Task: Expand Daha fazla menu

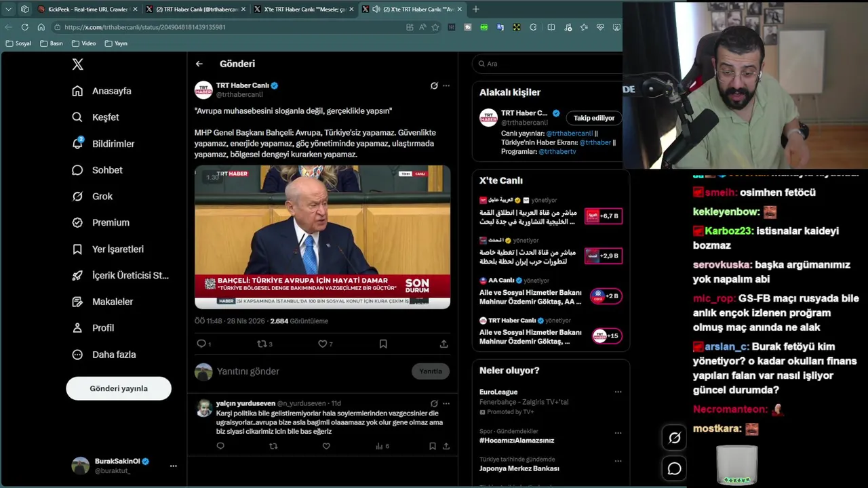Action: [104, 354]
